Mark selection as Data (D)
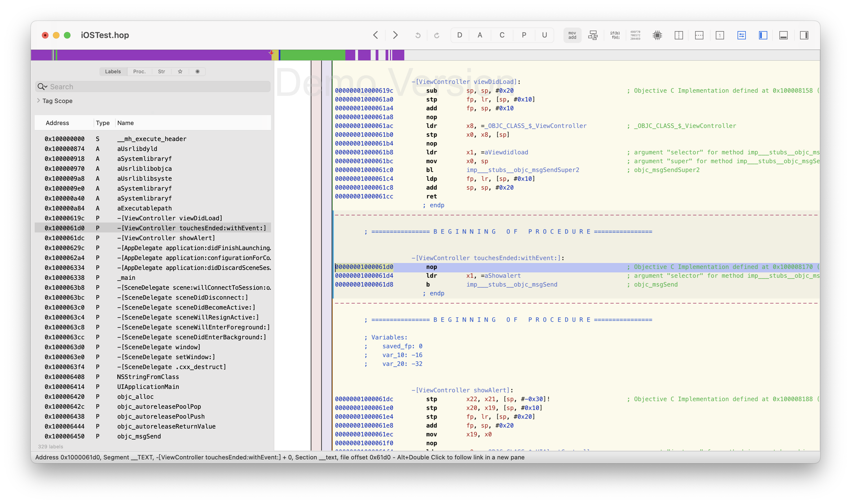Screen dimensions: 851x504 coord(459,35)
